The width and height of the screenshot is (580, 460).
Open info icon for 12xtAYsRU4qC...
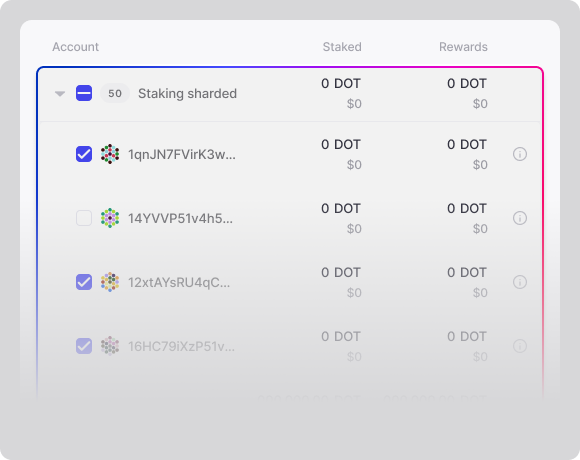click(x=520, y=282)
